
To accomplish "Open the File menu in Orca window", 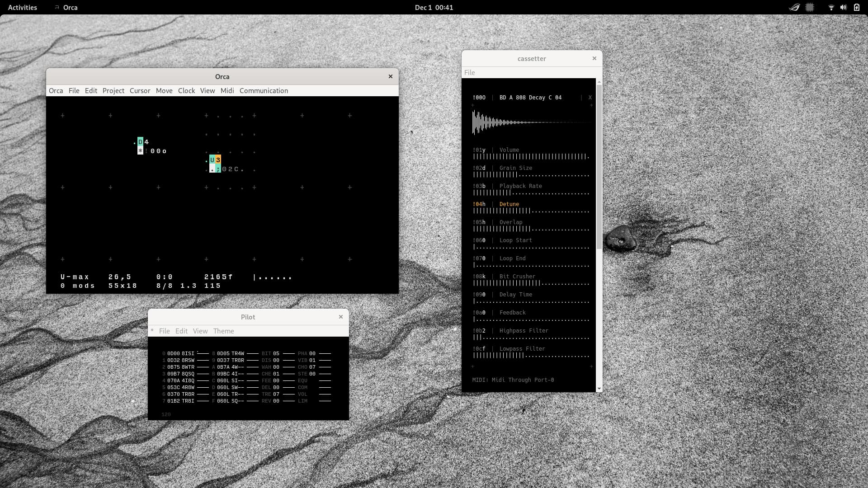I will [x=74, y=90].
